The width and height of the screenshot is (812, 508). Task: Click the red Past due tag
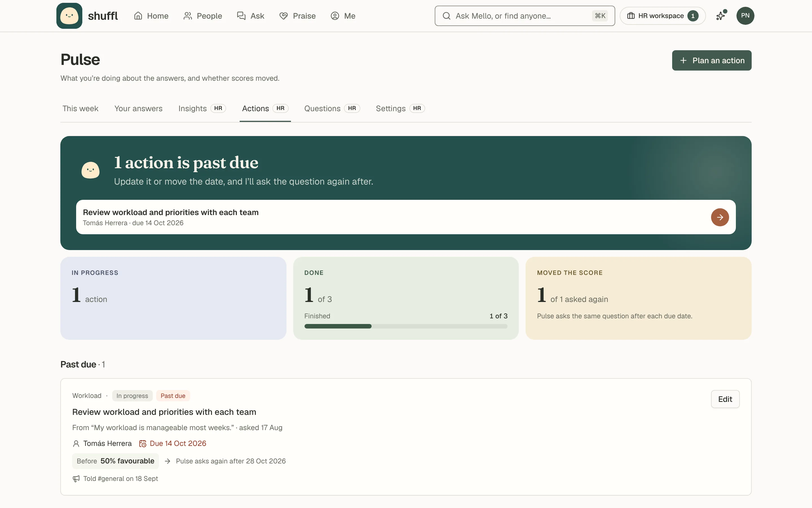tap(173, 396)
